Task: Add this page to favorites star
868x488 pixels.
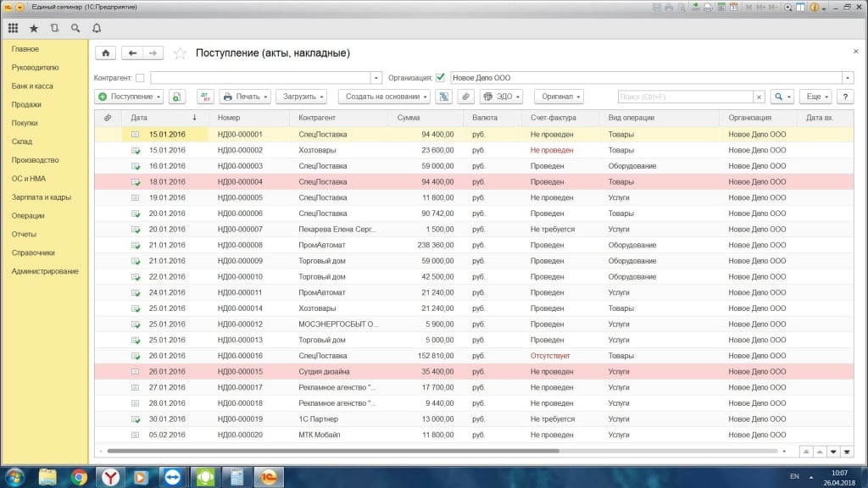Action: click(180, 53)
